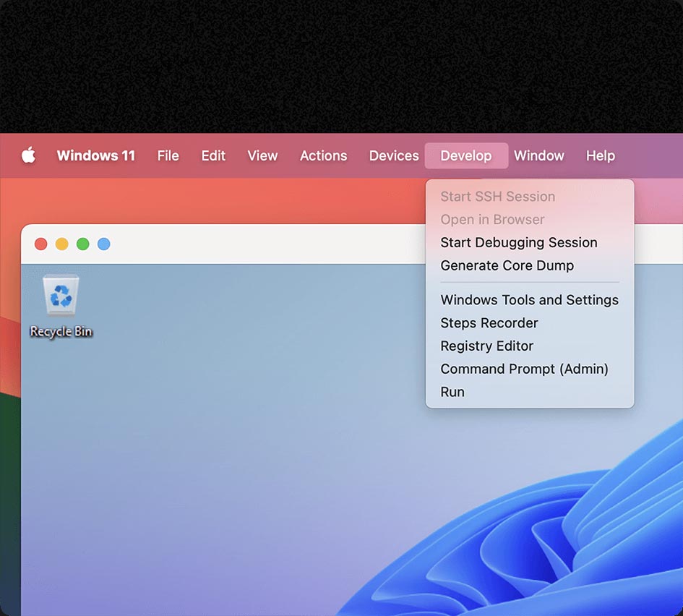Open the Actions menu
This screenshot has width=683, height=616.
tap(323, 155)
